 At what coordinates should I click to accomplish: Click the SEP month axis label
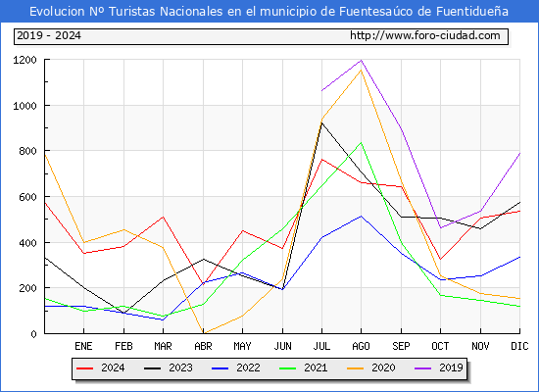point(401,346)
